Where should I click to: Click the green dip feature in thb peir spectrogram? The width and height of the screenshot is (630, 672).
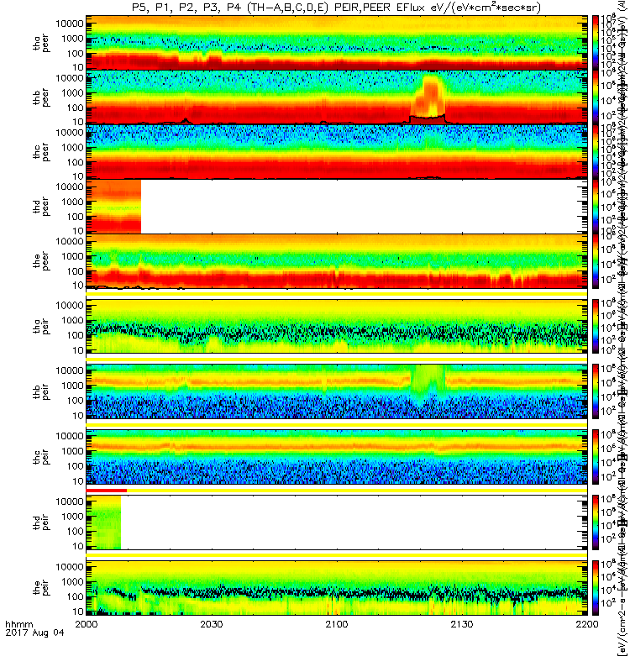click(428, 386)
